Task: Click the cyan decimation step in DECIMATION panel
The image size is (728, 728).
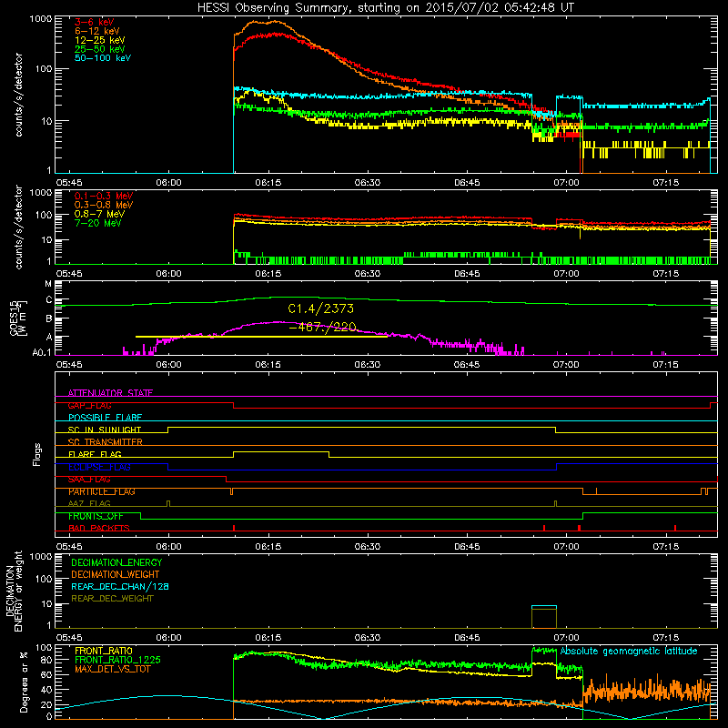Action: click(543, 606)
